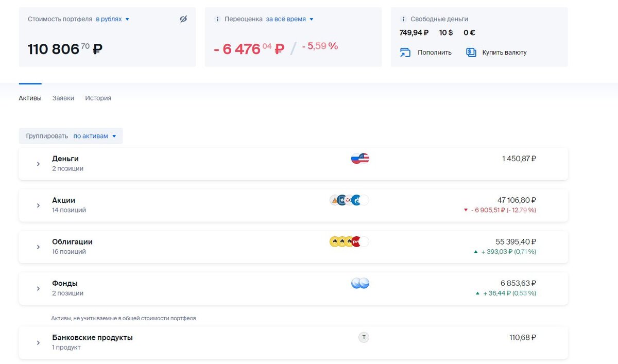618x364 pixels.
Task: Click the Фонды heading
Action: click(65, 283)
